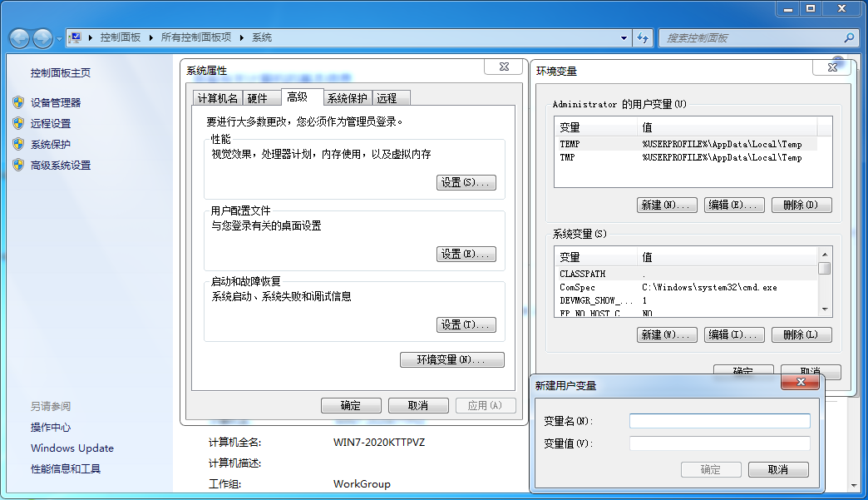The width and height of the screenshot is (868, 500).
Task: Click 设置(E) button under 用户配置文件
Action: pyautogui.click(x=466, y=254)
